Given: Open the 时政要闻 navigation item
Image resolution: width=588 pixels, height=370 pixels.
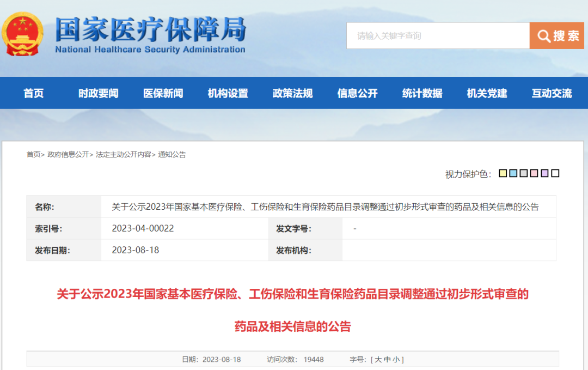Looking at the screenshot, I should click(x=98, y=93).
